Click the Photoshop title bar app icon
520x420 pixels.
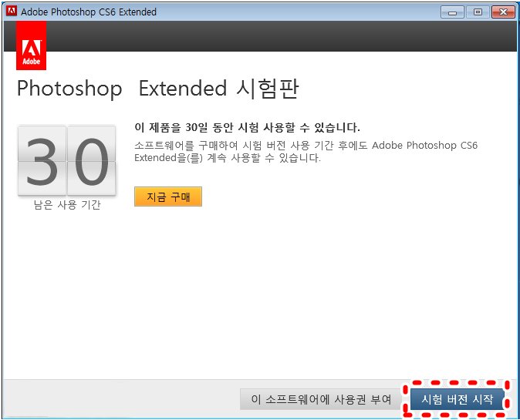(x=12, y=12)
